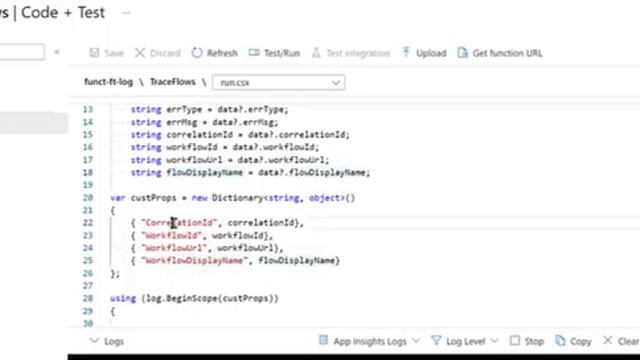
Task: Click data?.correlationId on line 15
Action: pos(299,135)
